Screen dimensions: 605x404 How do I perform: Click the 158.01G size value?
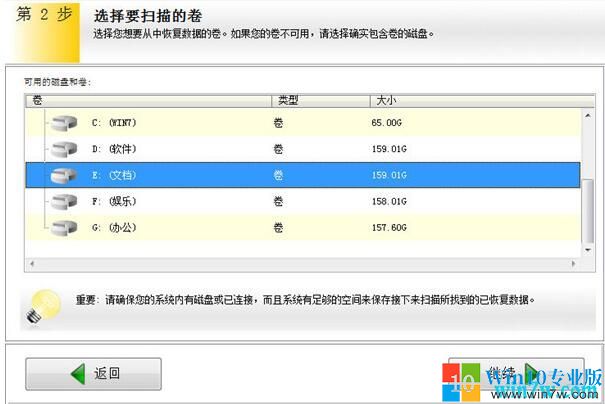(389, 201)
